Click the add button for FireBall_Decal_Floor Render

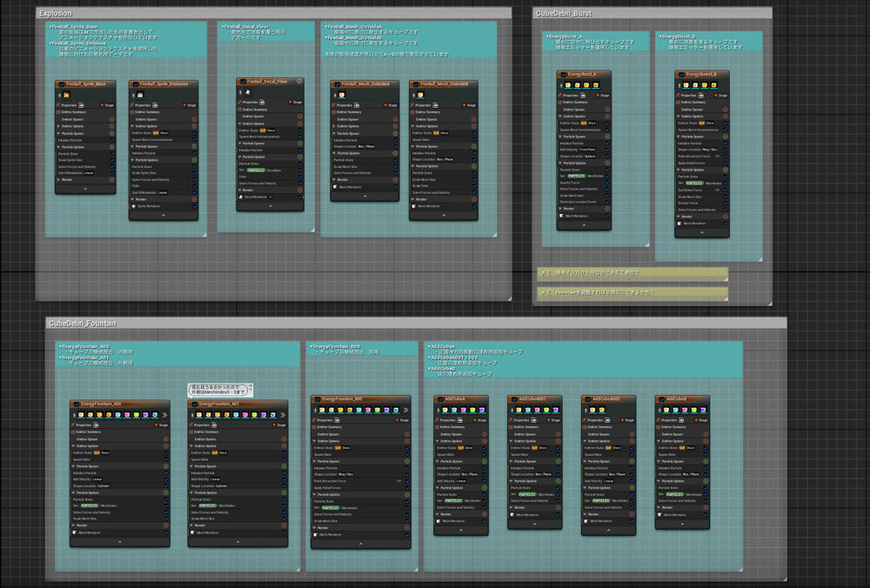(x=298, y=189)
